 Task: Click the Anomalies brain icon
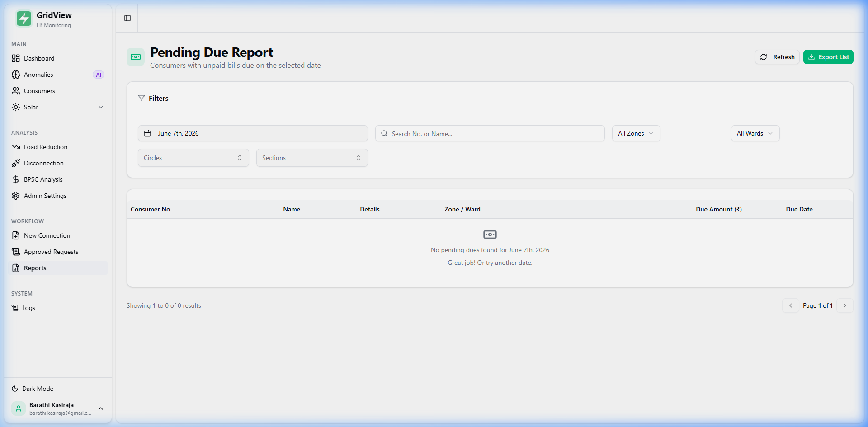[x=16, y=75]
